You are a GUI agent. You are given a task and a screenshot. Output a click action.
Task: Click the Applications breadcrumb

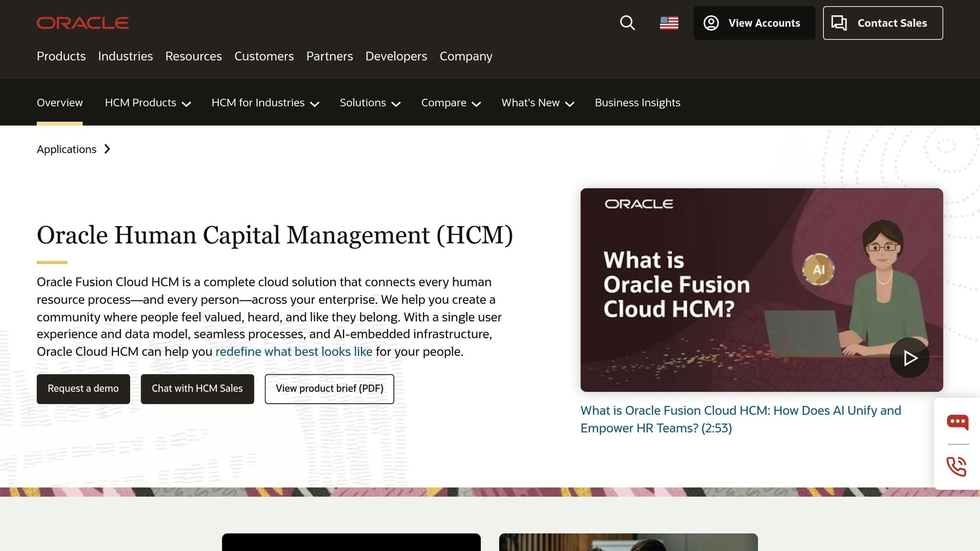coord(67,149)
